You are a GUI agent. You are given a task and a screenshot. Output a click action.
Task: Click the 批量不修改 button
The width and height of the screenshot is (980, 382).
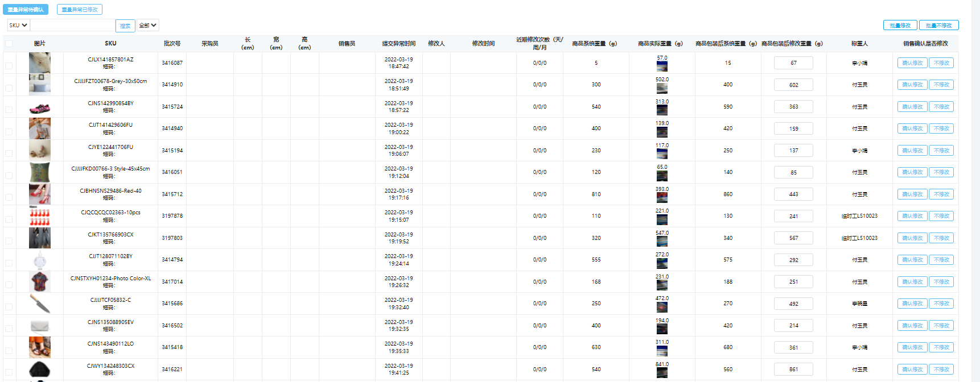point(939,25)
